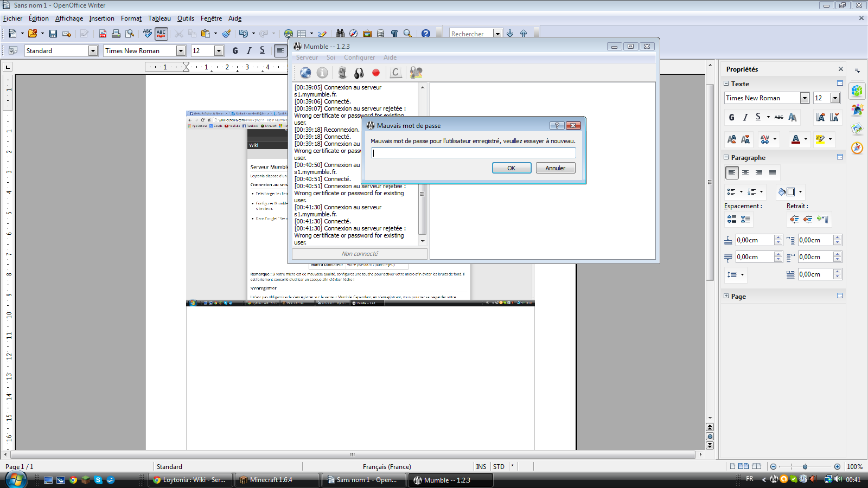The height and width of the screenshot is (488, 868).
Task: Toggle Bold G in formatting toolbar
Action: coord(235,50)
